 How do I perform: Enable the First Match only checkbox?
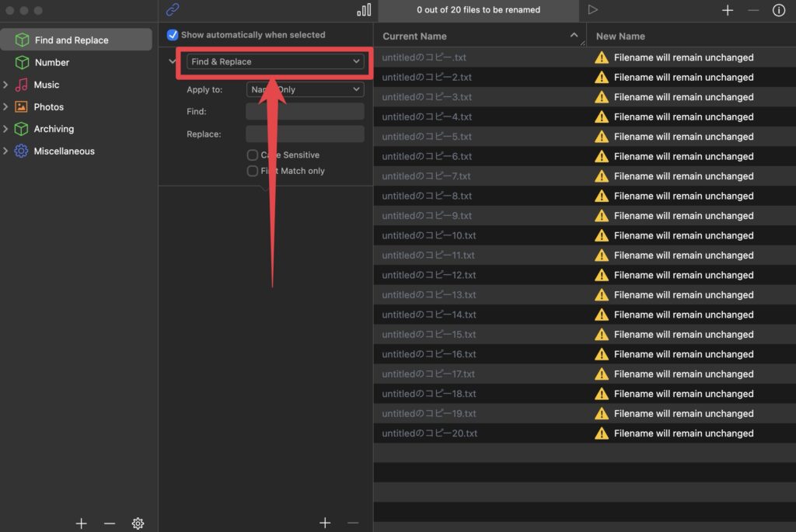point(253,171)
